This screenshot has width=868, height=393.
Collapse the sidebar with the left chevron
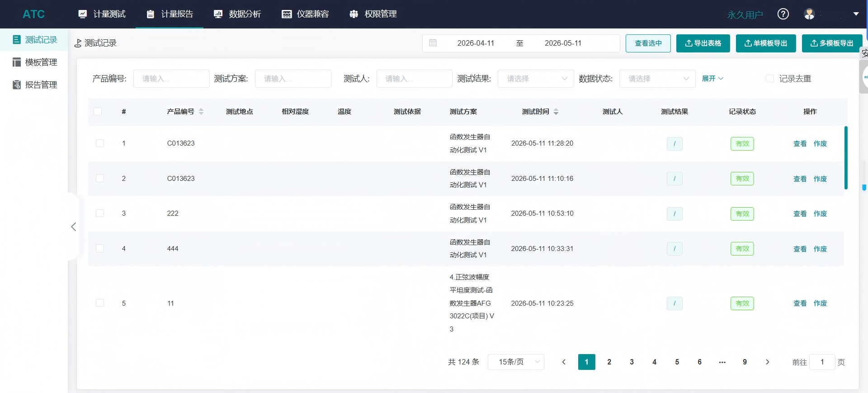(x=73, y=227)
